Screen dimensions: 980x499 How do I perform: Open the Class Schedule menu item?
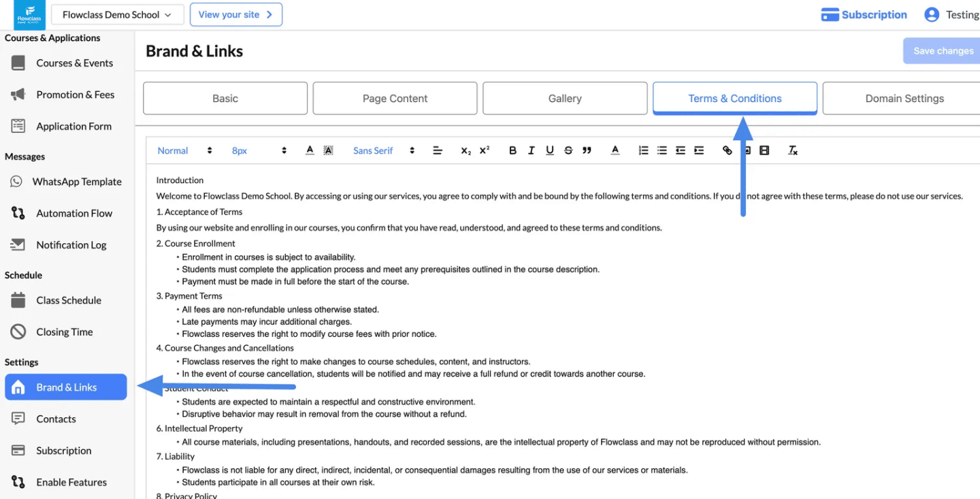coord(65,300)
